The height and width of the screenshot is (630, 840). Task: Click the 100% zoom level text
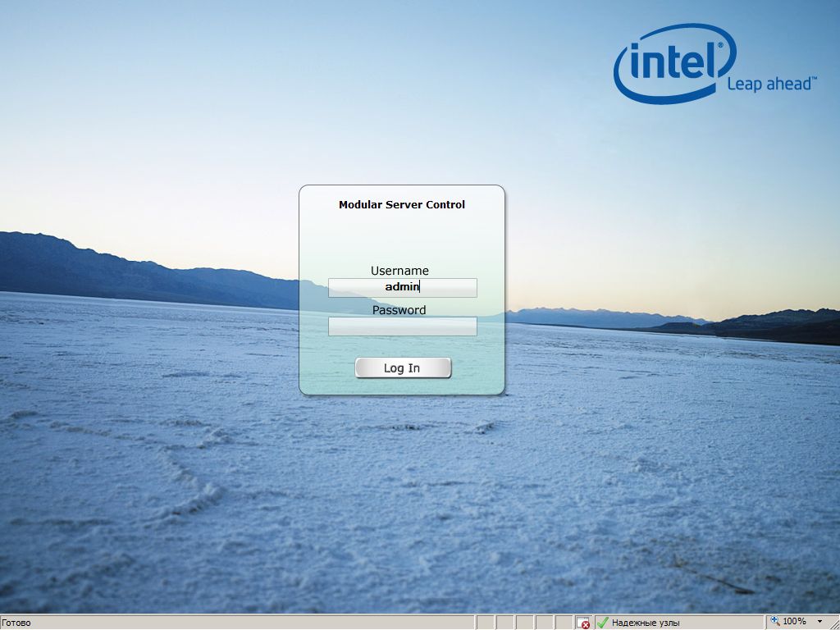794,623
